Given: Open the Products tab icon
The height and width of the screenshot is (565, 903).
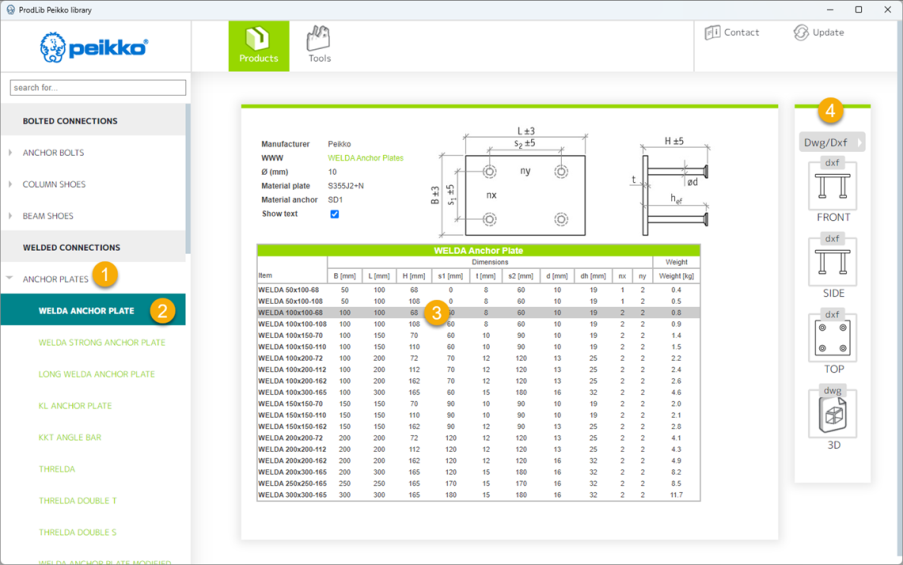Looking at the screenshot, I should coord(258,40).
